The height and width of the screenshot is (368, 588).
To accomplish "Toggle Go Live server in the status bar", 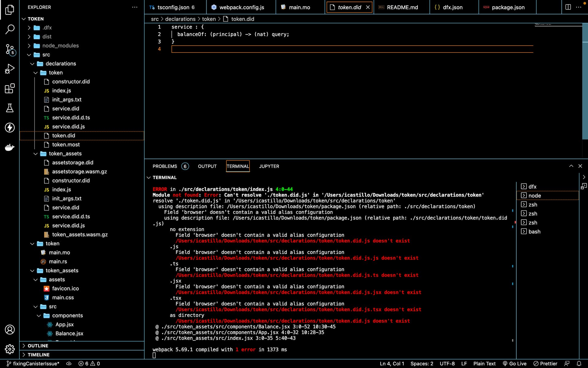I will (514, 363).
